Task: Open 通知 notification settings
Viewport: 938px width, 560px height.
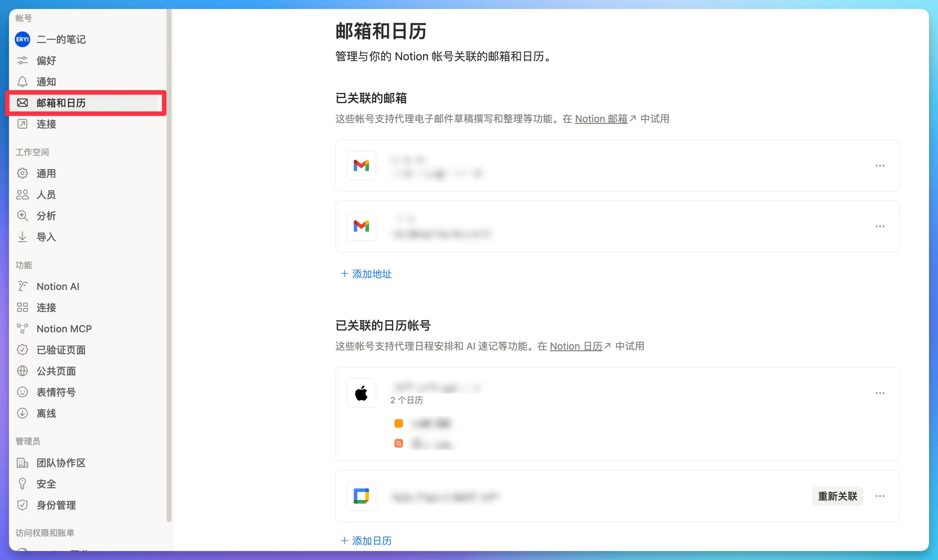Action: pyautogui.click(x=46, y=81)
